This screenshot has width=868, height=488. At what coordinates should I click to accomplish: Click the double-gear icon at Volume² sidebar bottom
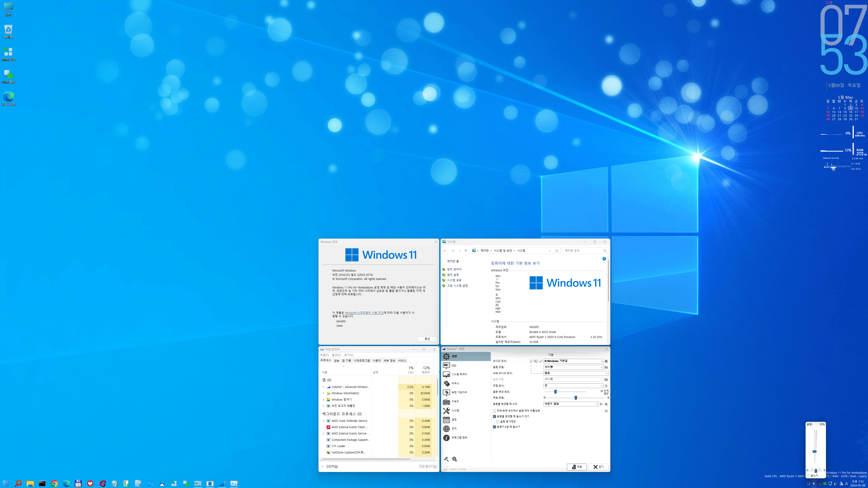455,459
